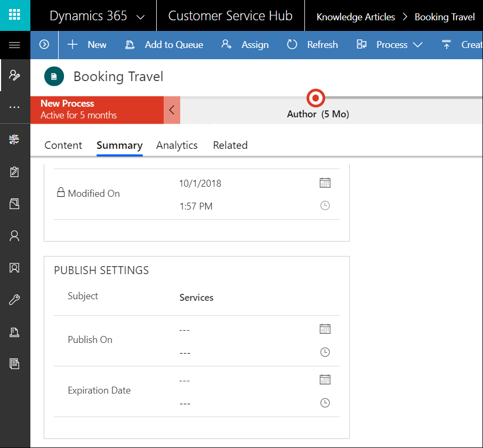This screenshot has width=483, height=448.
Task: Open the Analytics tab
Action: tap(177, 145)
